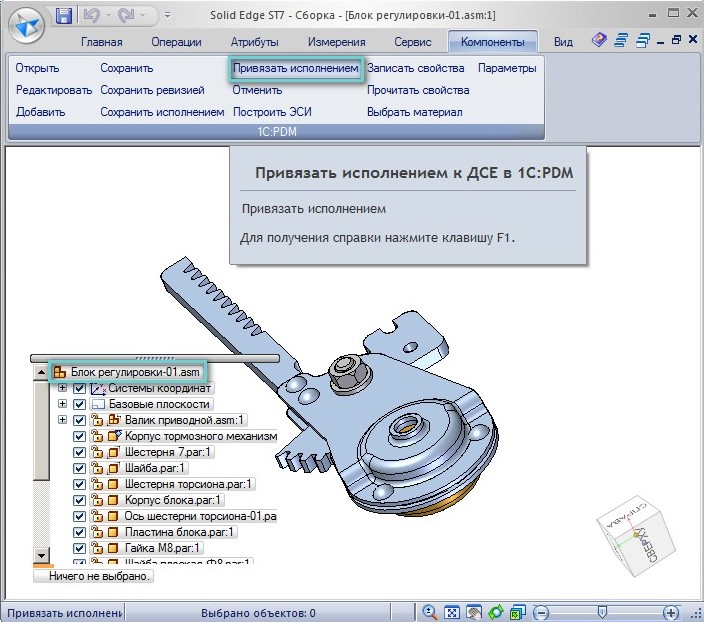Click Построить ЭСИ command
The height and width of the screenshot is (622, 704).
(x=272, y=112)
